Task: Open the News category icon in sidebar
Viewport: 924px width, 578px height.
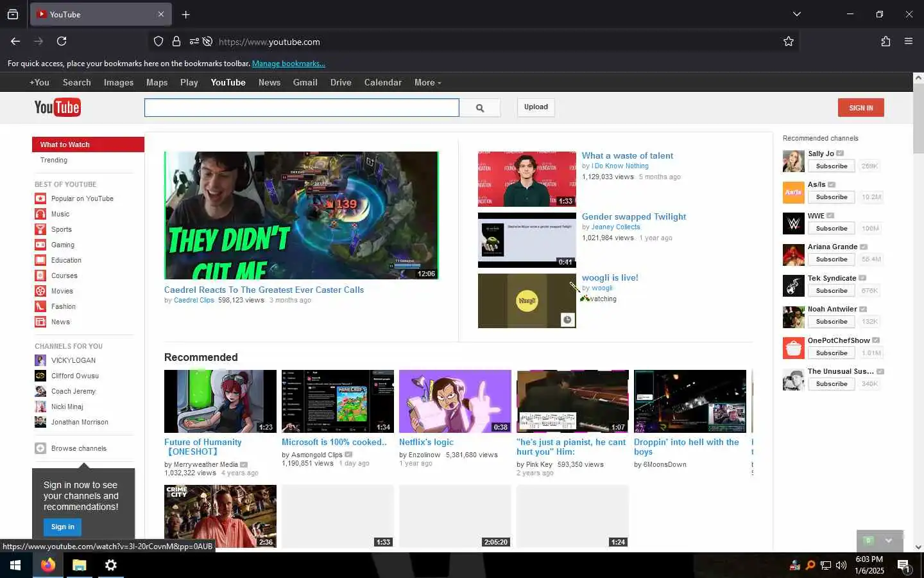Action: pos(40,322)
